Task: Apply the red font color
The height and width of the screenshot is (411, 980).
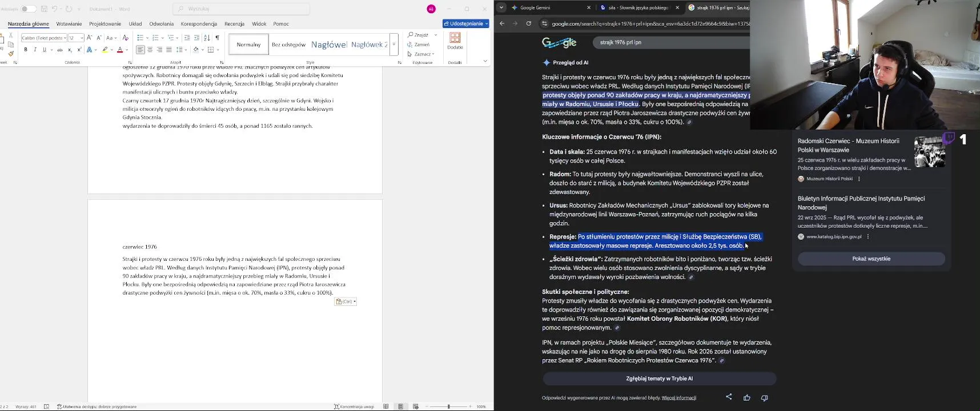Action: coord(120,50)
